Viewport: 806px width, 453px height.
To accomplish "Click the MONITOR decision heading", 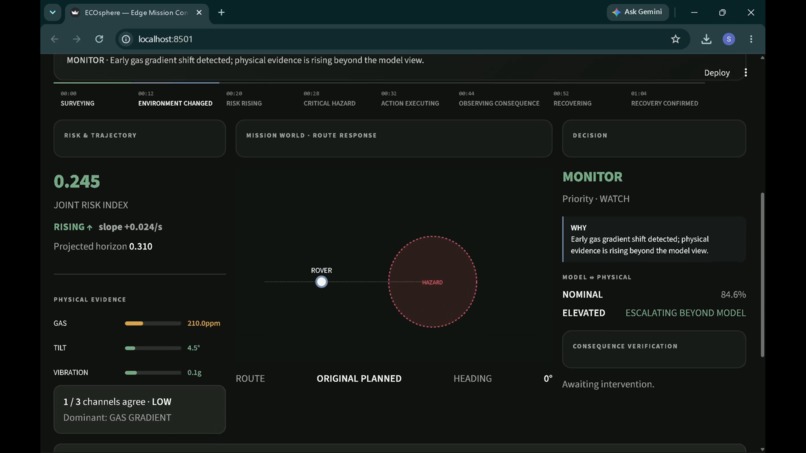I will click(592, 177).
